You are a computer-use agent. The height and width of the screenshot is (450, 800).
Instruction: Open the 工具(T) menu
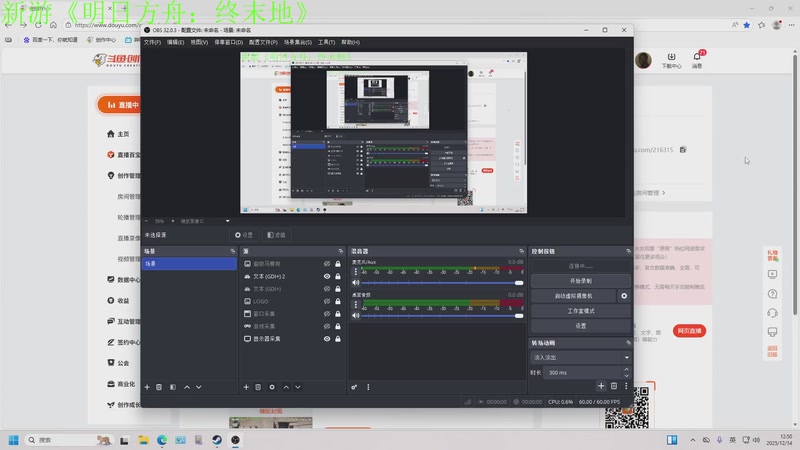(x=327, y=42)
